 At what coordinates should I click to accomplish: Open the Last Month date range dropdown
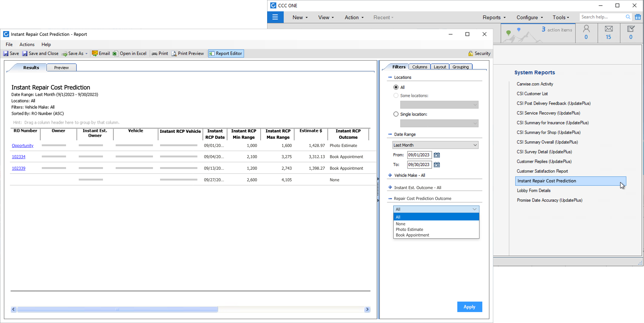coord(435,145)
